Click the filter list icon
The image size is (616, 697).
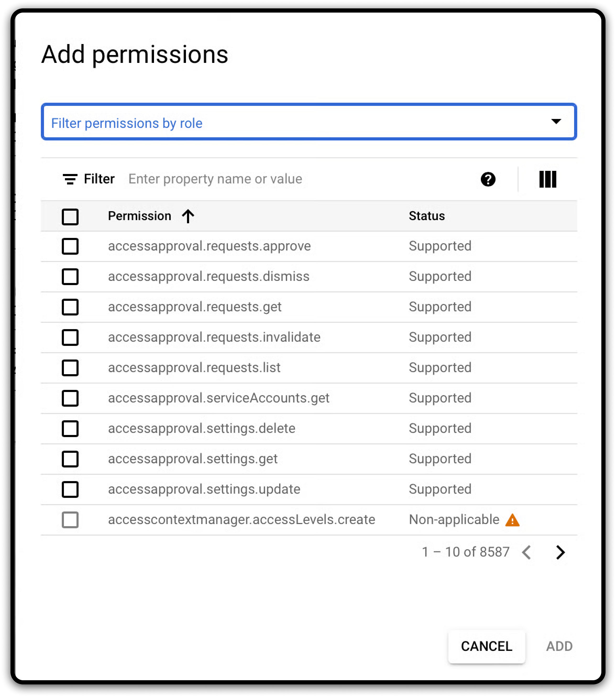[70, 179]
